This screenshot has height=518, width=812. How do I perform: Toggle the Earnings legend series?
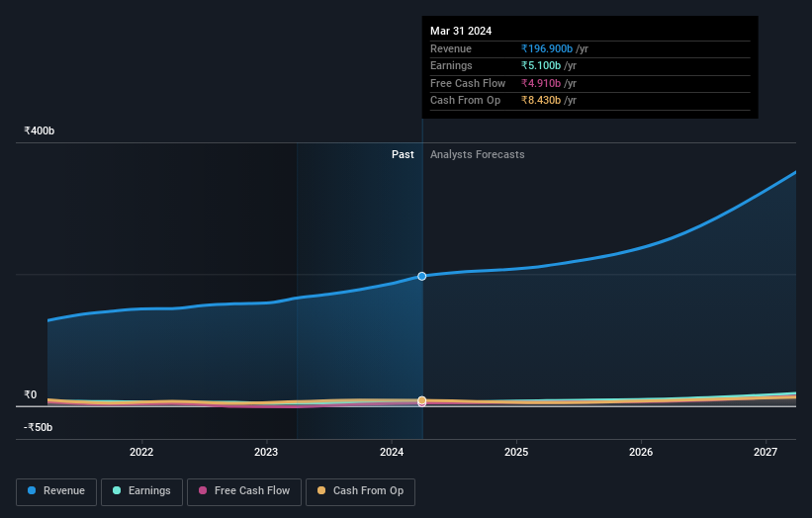point(141,491)
